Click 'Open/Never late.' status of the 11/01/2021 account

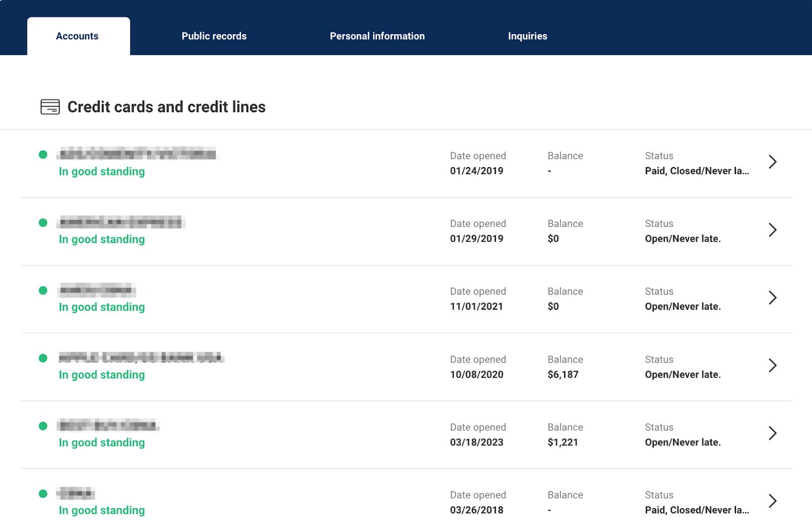click(683, 307)
